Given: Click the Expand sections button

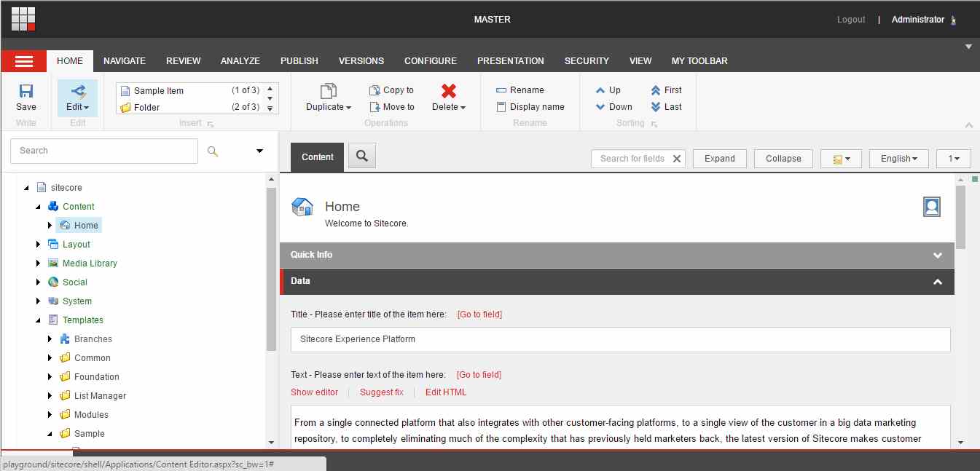Looking at the screenshot, I should click(x=720, y=159).
